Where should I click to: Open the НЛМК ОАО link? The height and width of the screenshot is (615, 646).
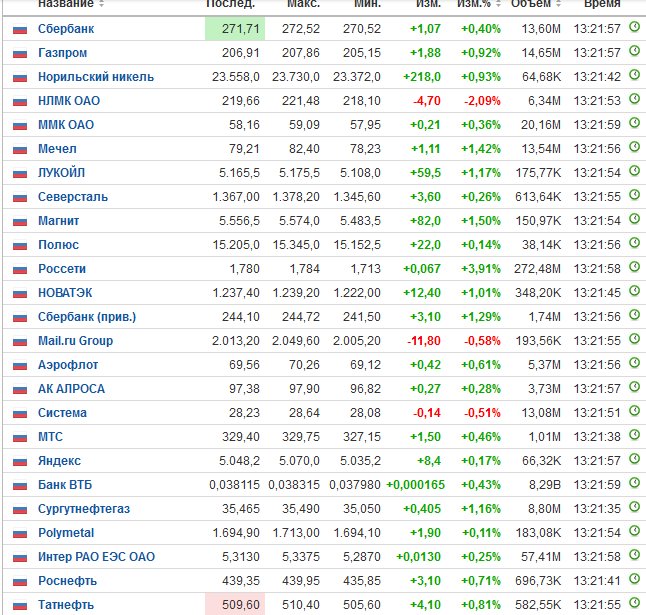[x=69, y=101]
